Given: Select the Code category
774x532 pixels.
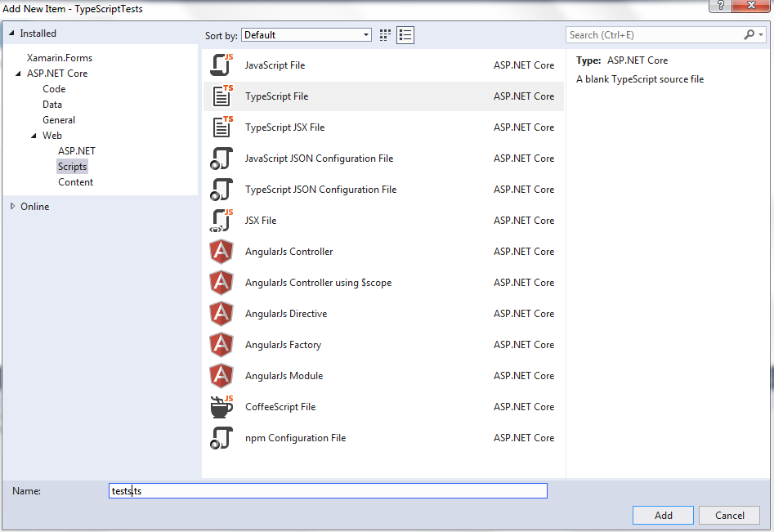Looking at the screenshot, I should click(x=54, y=89).
